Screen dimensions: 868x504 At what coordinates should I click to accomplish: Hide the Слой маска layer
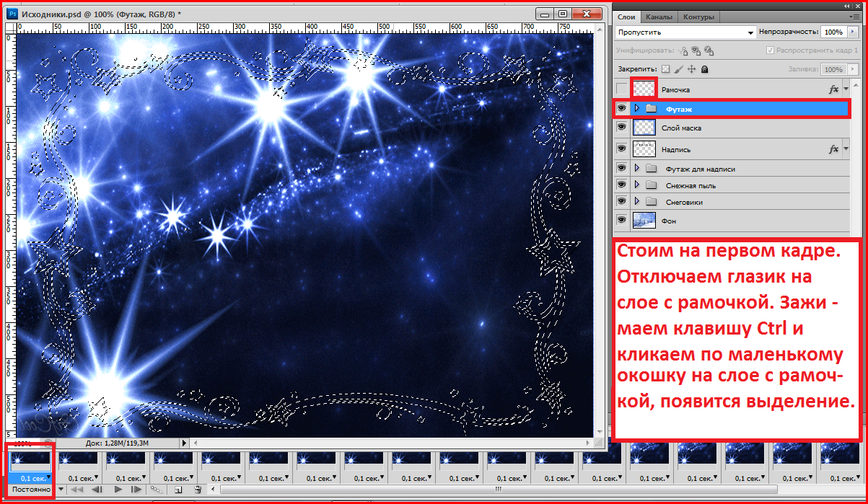(x=621, y=128)
